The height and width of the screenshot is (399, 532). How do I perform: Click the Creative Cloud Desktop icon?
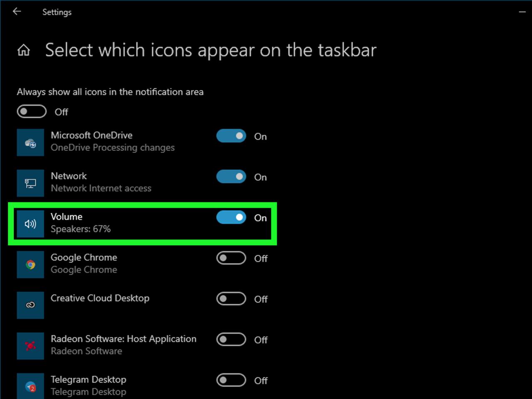(x=30, y=305)
